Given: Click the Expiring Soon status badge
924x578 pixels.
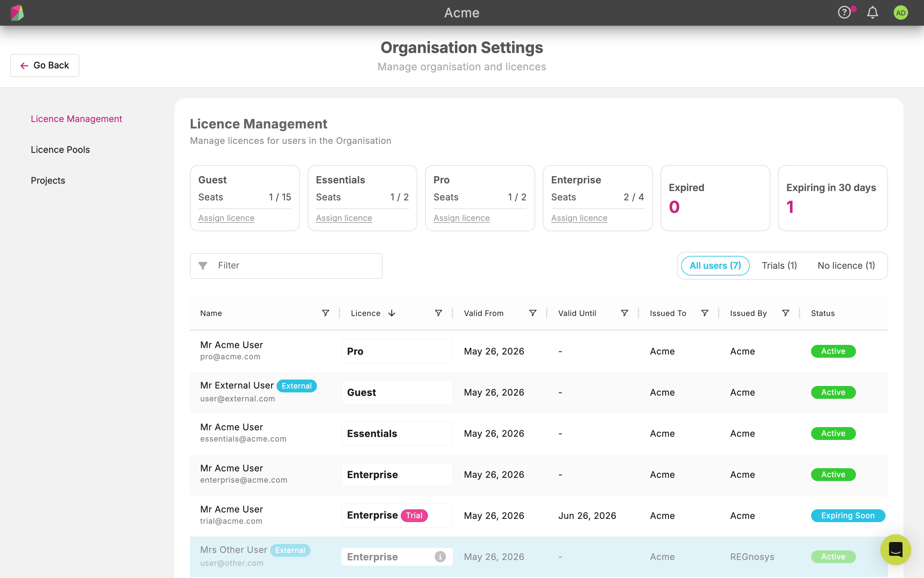Looking at the screenshot, I should pyautogui.click(x=848, y=515).
